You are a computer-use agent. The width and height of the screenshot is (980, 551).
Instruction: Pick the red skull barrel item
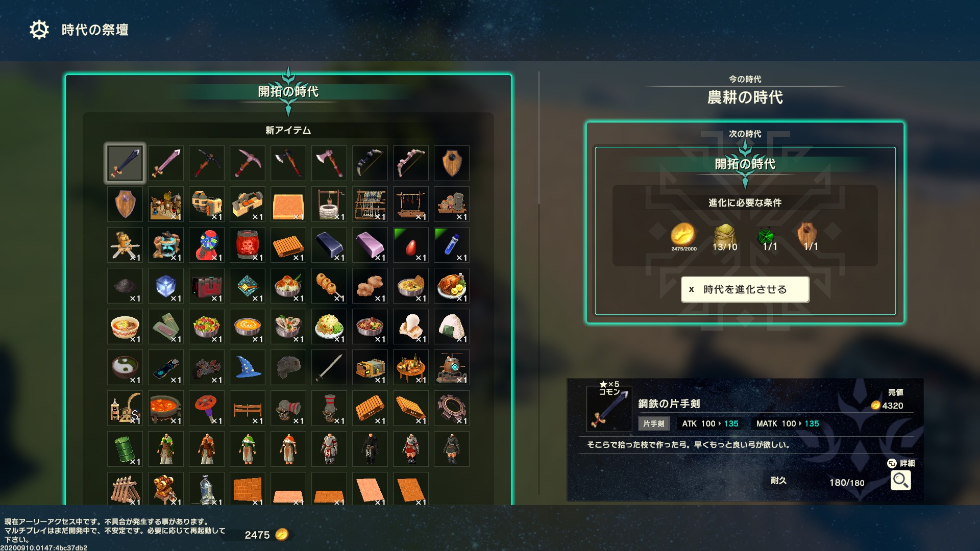(248, 245)
